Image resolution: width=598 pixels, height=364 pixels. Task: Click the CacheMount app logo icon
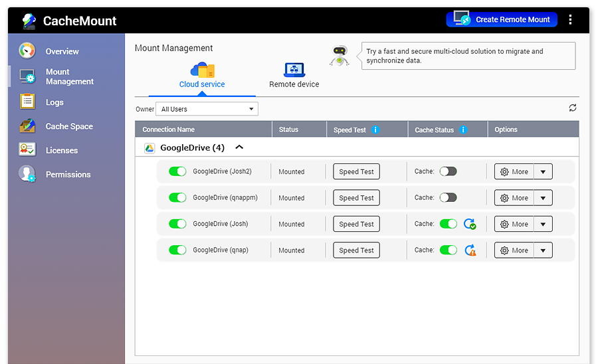tap(29, 21)
